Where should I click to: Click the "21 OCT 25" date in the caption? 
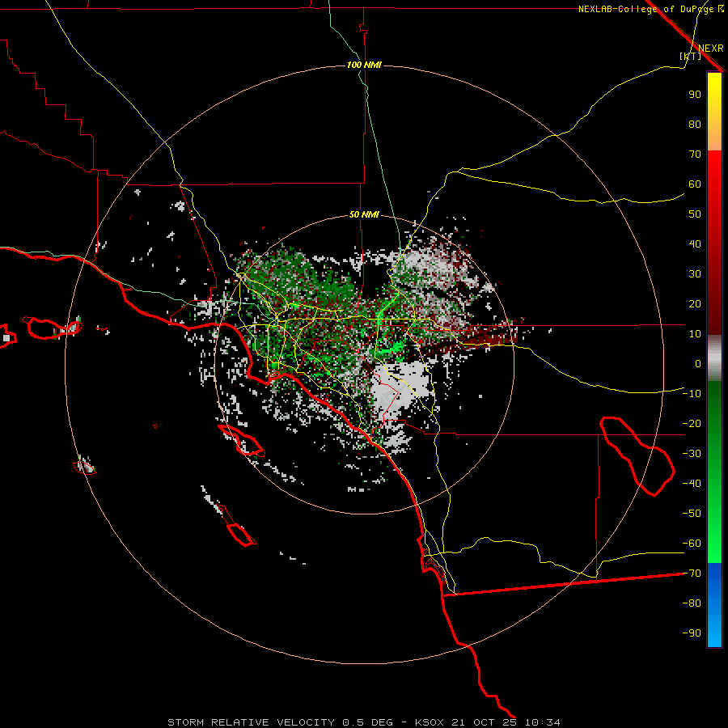(x=484, y=722)
